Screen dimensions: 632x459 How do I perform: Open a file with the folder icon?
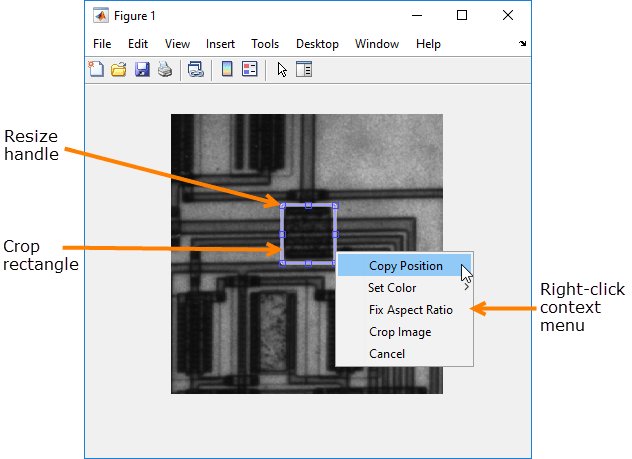coord(119,70)
